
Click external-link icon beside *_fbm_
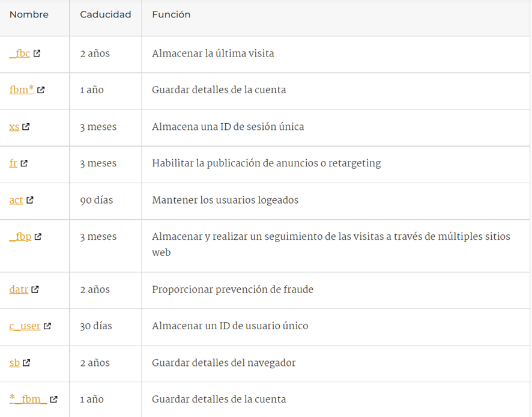click(x=54, y=400)
